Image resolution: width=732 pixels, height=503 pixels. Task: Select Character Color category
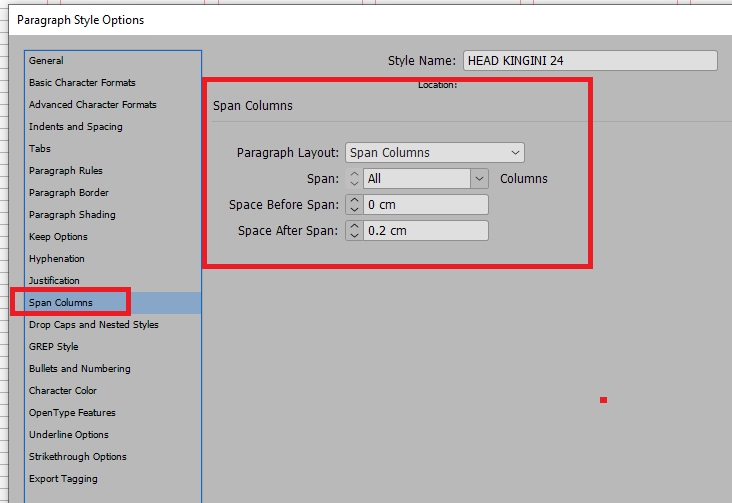click(63, 391)
